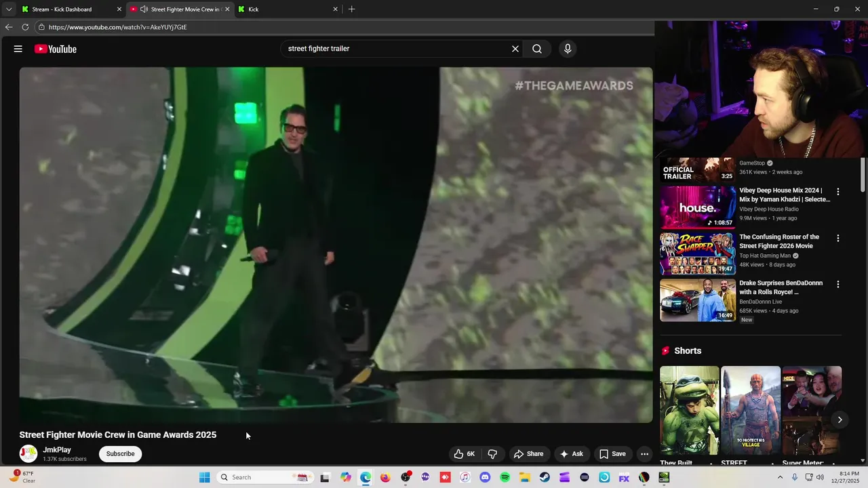Open the JmkPlay channel name link
This screenshot has width=868, height=488.
tap(57, 450)
